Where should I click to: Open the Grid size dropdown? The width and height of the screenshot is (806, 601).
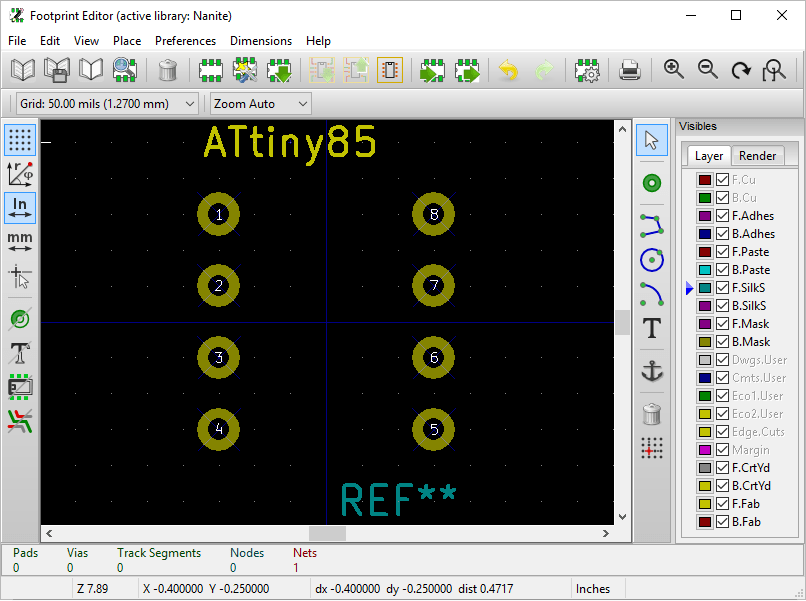(x=107, y=104)
